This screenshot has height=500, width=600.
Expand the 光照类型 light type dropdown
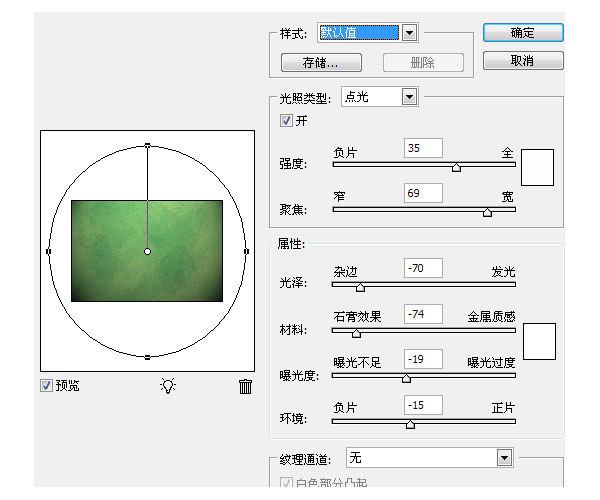click(408, 97)
